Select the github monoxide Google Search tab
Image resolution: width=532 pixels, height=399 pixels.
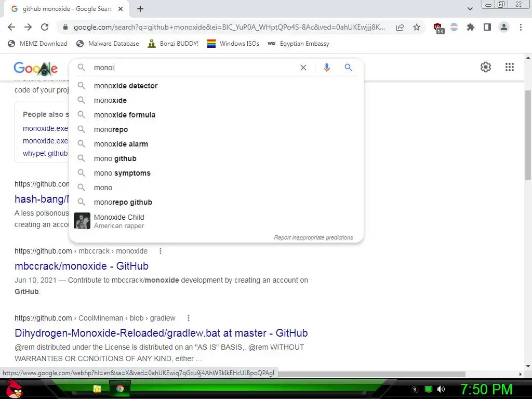point(66,9)
